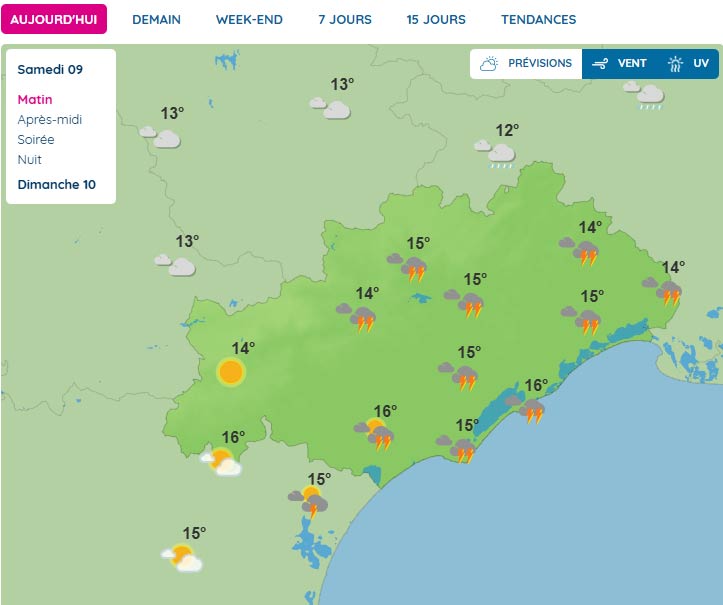Select the Soirée time period
The height and width of the screenshot is (605, 723).
tap(36, 139)
